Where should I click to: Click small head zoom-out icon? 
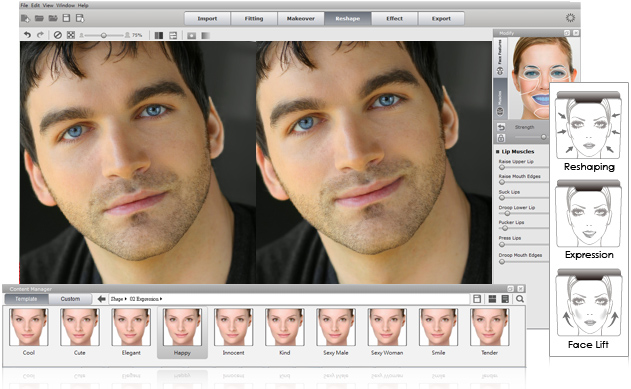[x=81, y=35]
